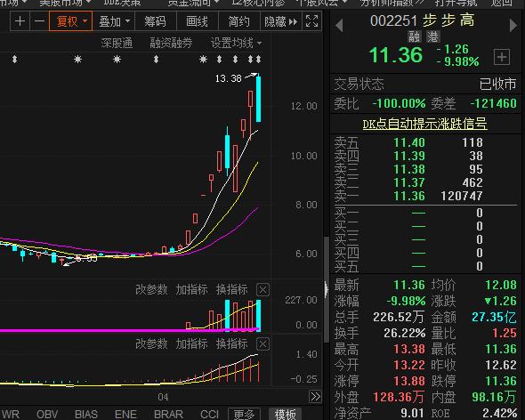Select the CCI indicator tab
The height and width of the screenshot is (420, 525).
click(x=209, y=415)
